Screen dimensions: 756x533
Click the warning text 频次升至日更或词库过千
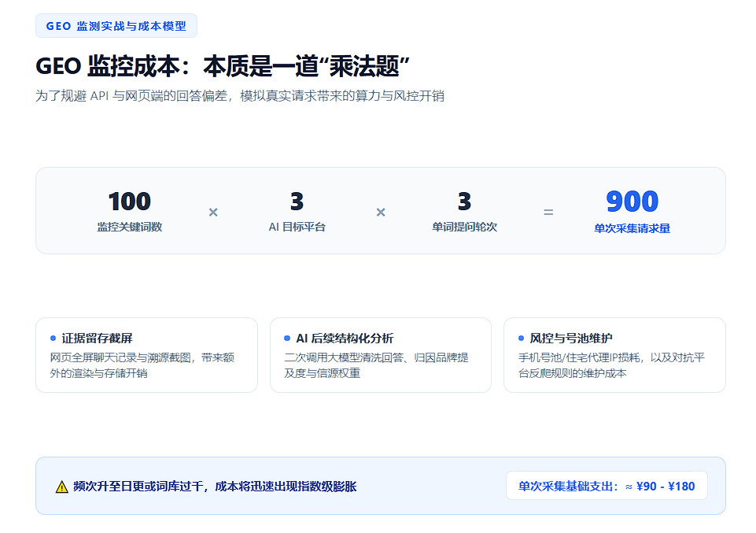(215, 487)
